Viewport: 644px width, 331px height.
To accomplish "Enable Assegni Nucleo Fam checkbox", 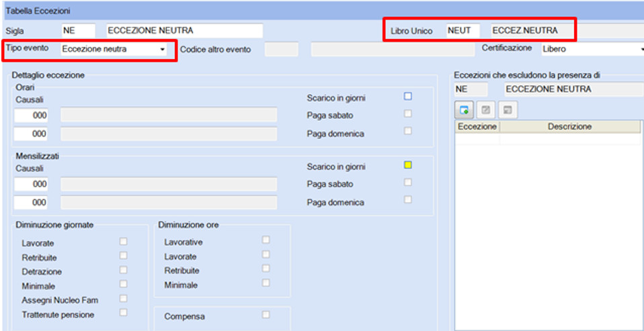I will [x=123, y=298].
